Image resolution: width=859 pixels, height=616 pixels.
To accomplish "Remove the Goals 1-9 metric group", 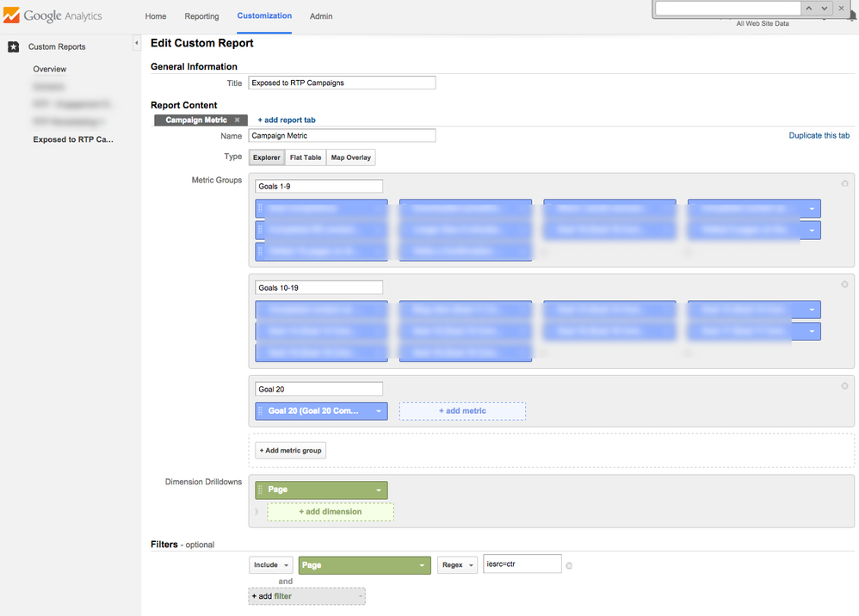I will tap(844, 183).
